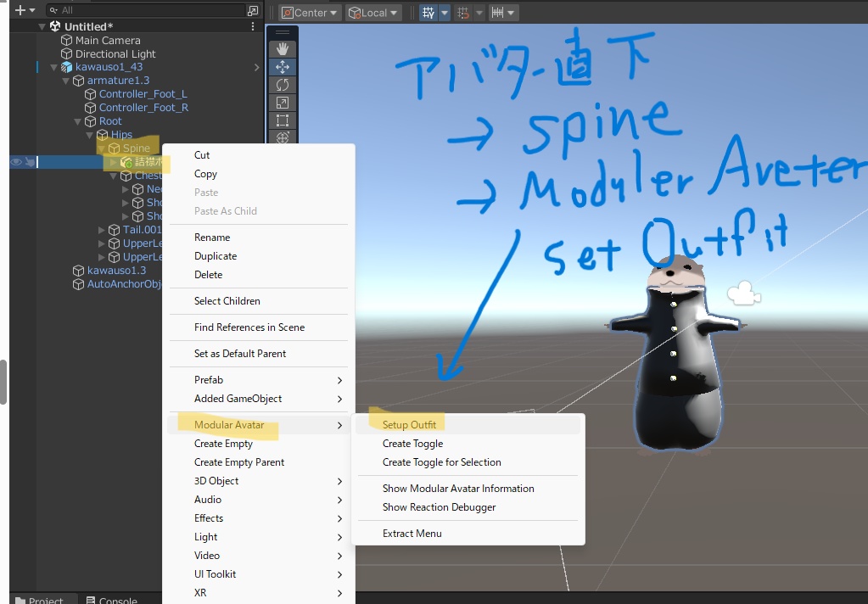Collapse the Hips node
This screenshot has height=604, width=868.
(x=90, y=135)
